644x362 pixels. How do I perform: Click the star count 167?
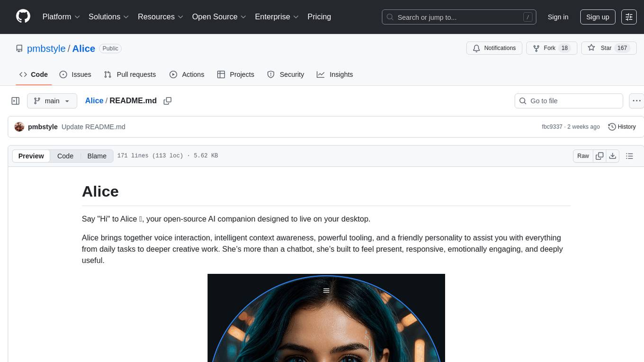coord(622,48)
